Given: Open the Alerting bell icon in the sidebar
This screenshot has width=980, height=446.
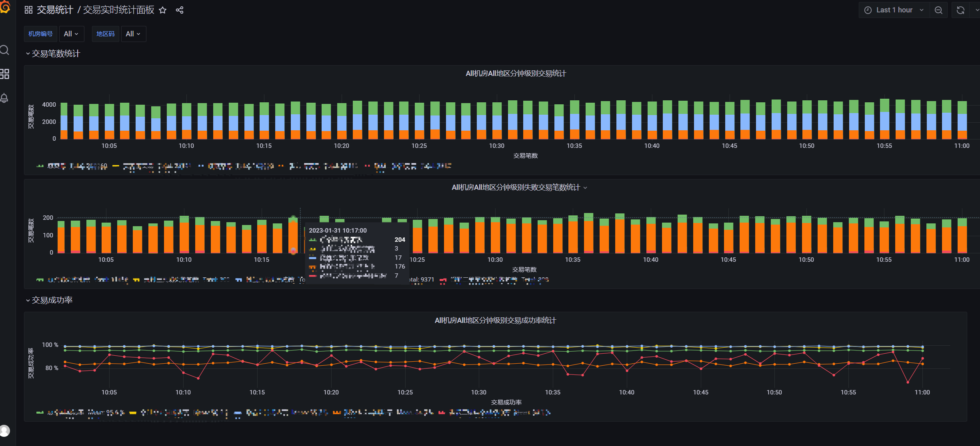Looking at the screenshot, I should 4,98.
